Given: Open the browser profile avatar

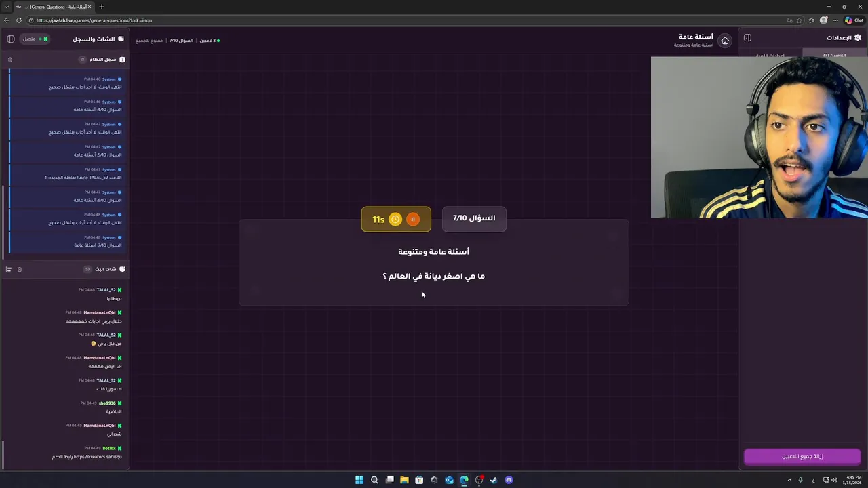Looking at the screenshot, I should (x=824, y=20).
